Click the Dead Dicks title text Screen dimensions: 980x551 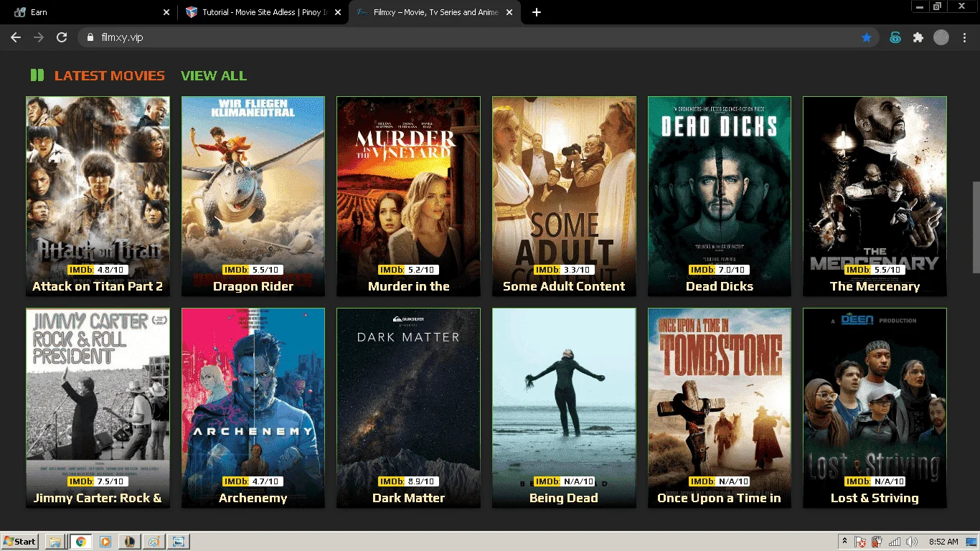point(720,286)
